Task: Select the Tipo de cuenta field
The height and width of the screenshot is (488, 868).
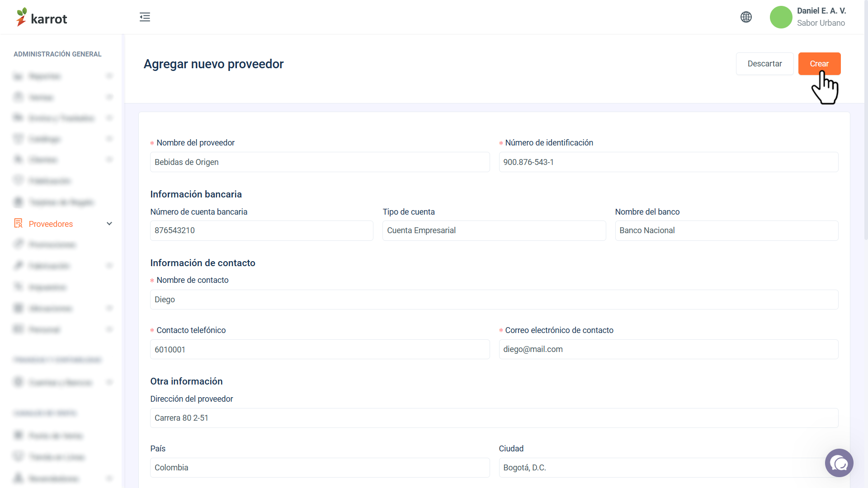Action: click(x=494, y=230)
